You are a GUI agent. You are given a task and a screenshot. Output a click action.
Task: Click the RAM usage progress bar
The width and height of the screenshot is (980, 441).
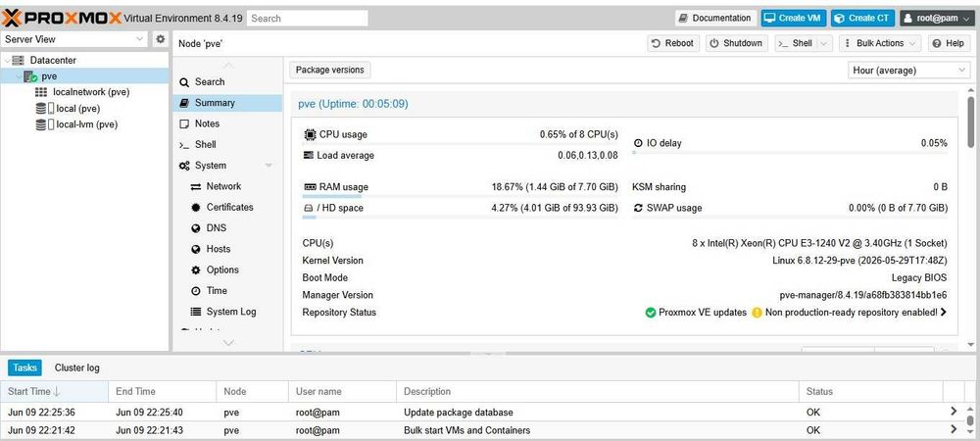click(x=460, y=197)
